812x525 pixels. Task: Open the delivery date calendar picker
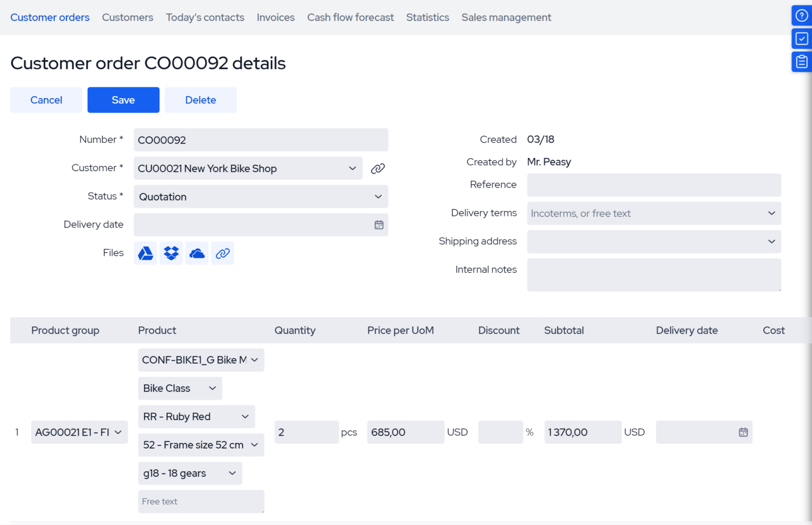(379, 225)
